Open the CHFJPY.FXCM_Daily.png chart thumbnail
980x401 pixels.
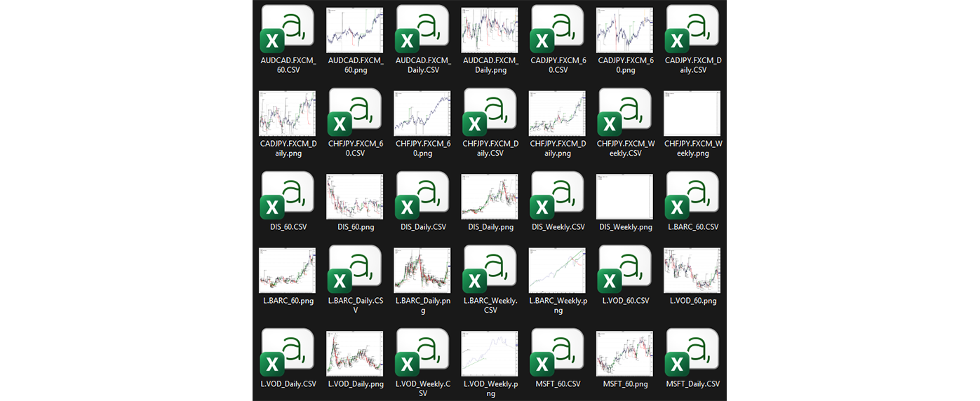[558, 113]
